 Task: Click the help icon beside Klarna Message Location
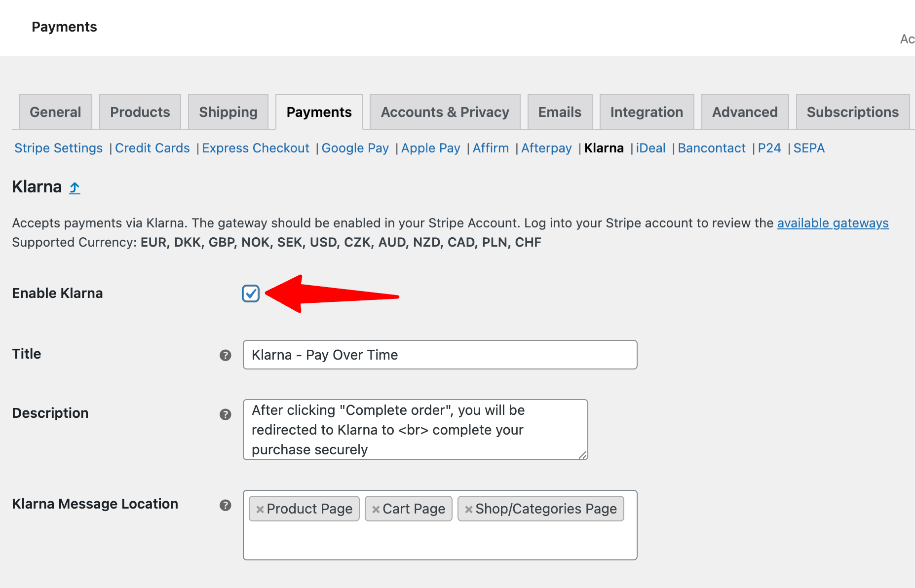click(226, 505)
